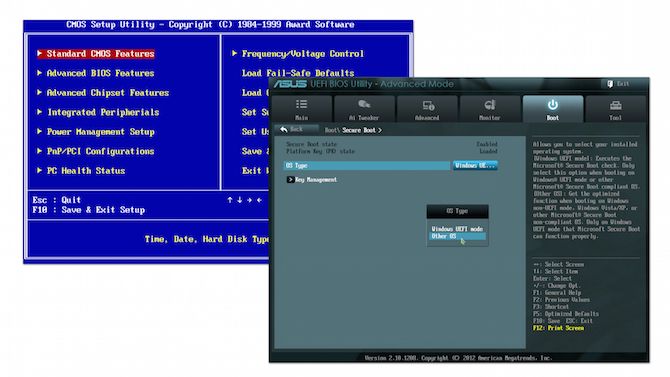The height and width of the screenshot is (377, 670).
Task: Select the OS Type setting row
Action: click(x=367, y=165)
